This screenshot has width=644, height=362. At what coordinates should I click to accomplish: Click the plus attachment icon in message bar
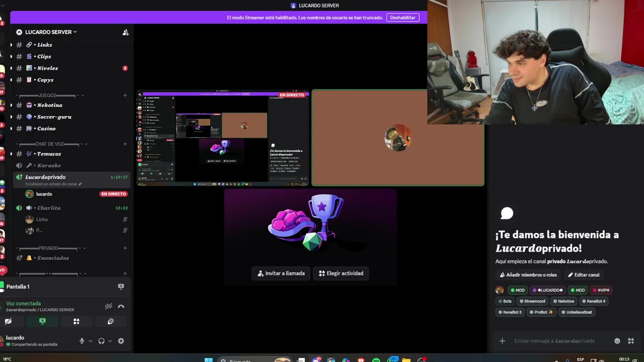coord(502,341)
